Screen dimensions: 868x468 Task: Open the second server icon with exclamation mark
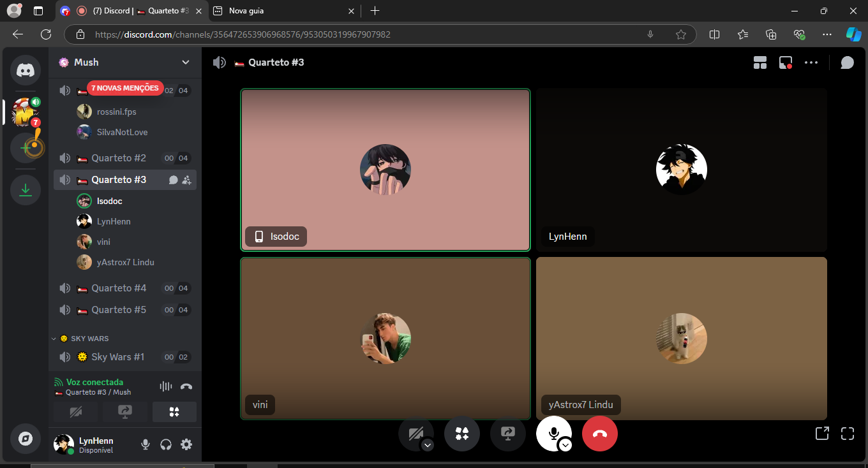coord(26,147)
